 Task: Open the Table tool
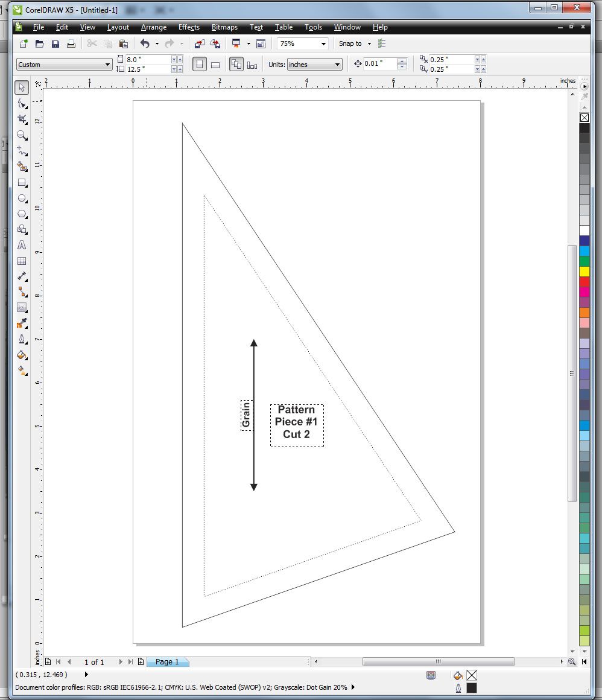point(22,261)
